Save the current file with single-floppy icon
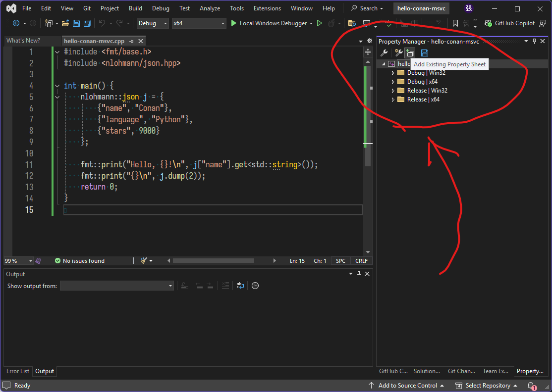 (76, 23)
